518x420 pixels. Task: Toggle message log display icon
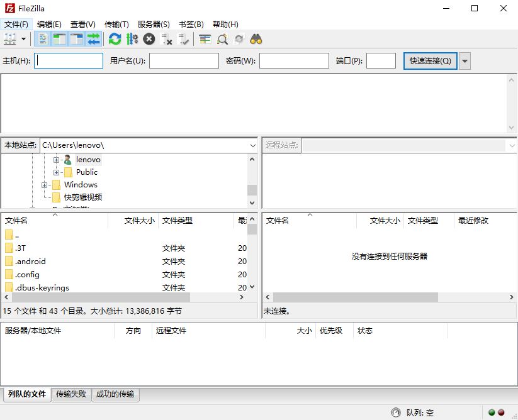43,39
